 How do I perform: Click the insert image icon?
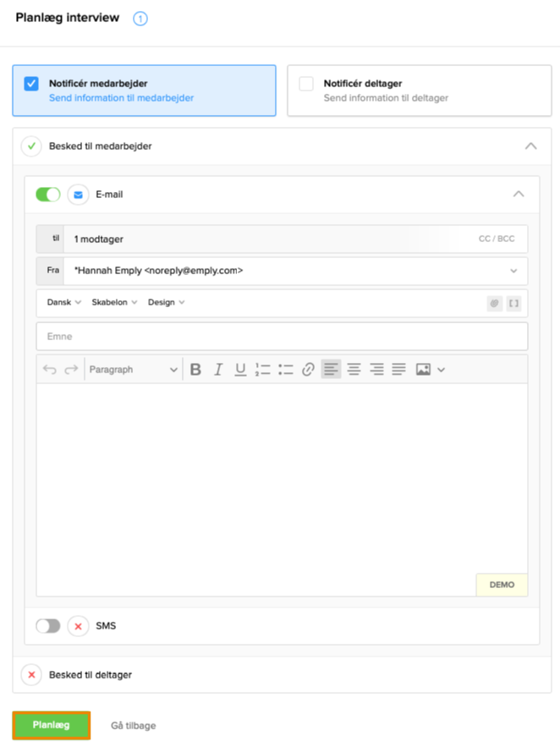[423, 370]
